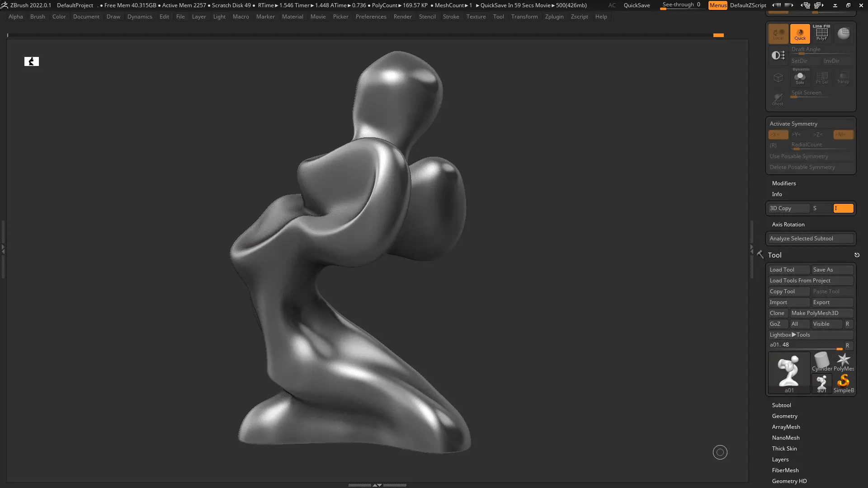Click Save As button
The width and height of the screenshot is (868, 488).
[832, 270]
